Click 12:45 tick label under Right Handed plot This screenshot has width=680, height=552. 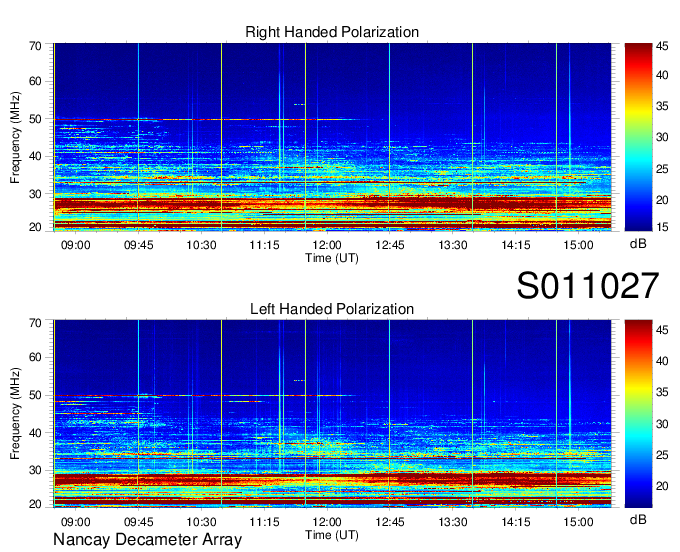pos(390,245)
